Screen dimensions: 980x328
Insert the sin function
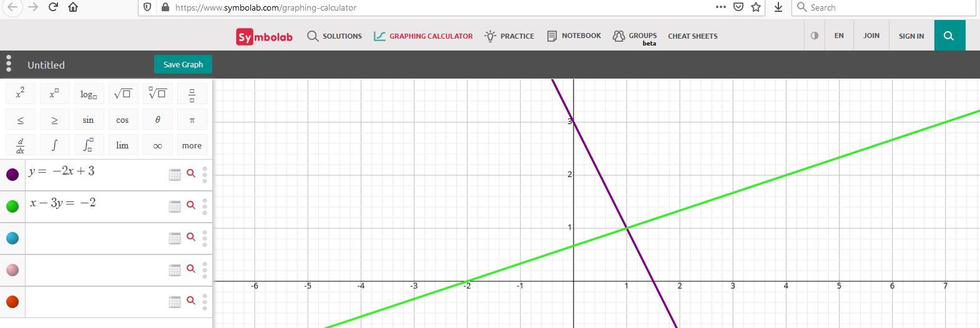click(89, 120)
